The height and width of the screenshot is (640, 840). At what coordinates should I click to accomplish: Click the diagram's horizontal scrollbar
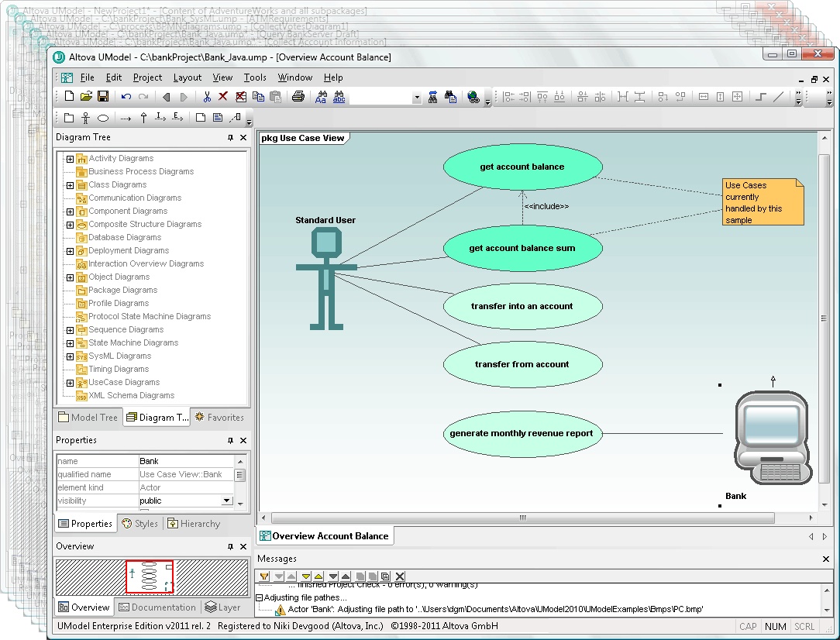pos(522,517)
